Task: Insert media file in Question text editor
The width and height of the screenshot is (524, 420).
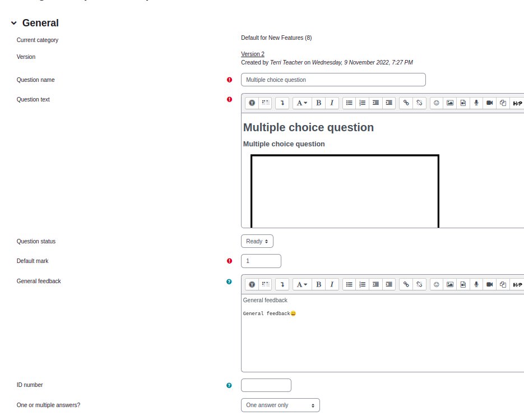Action: 463,103
